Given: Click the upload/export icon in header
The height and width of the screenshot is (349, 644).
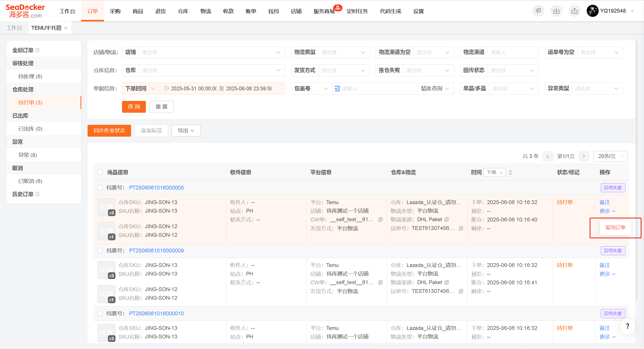Looking at the screenshot, I should pyautogui.click(x=574, y=11).
